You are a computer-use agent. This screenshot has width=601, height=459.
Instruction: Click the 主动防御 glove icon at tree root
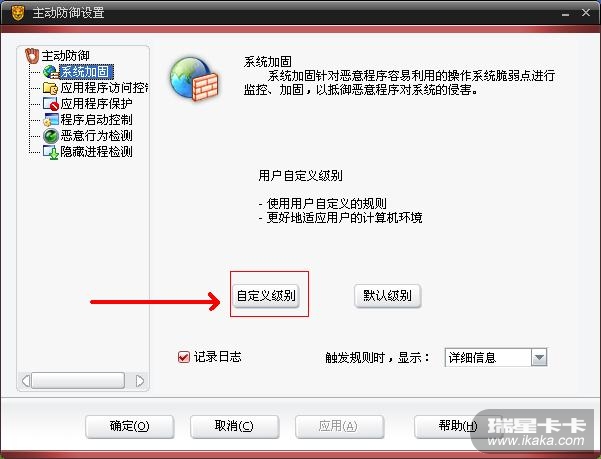(32, 56)
